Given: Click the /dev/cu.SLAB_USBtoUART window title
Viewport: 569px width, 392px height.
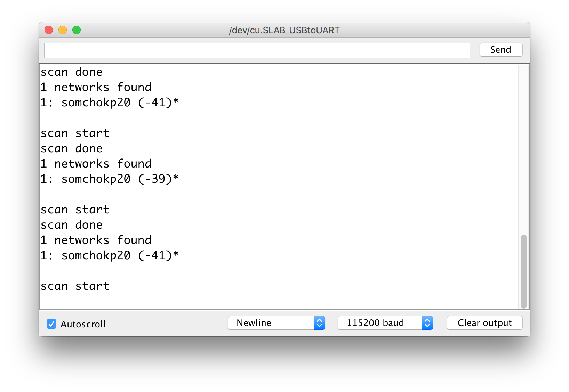Looking at the screenshot, I should (284, 30).
